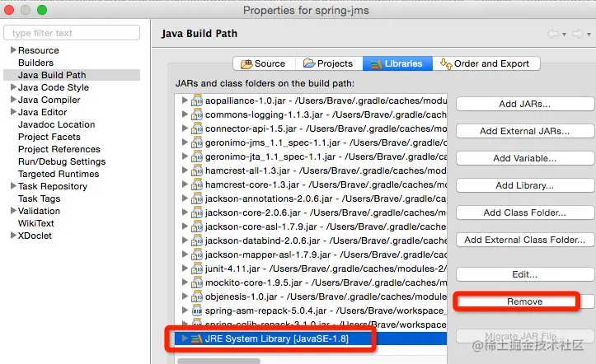Click the commons-logging-1.1.3.jar jar icon
Viewport: 596px width, 364px height.
point(196,114)
